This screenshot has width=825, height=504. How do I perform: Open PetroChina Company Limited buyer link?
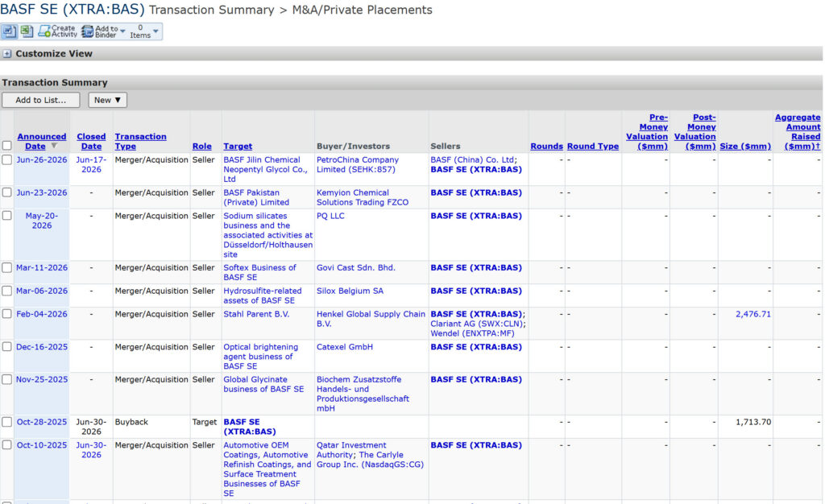(x=358, y=164)
